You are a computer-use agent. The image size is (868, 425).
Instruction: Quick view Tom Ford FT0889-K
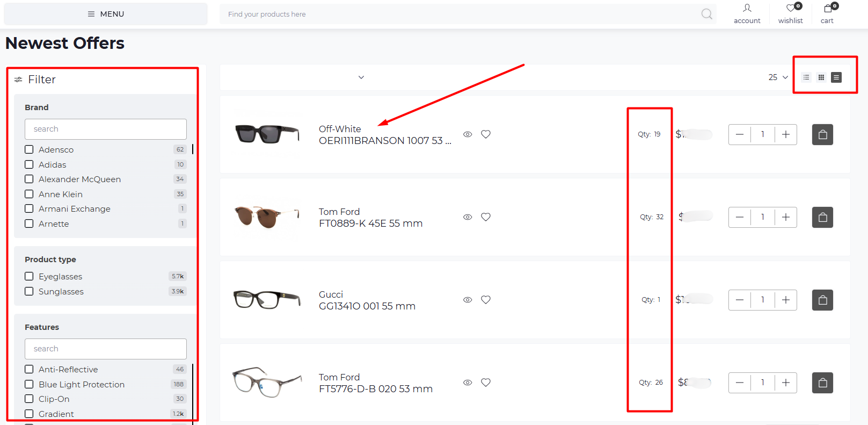click(468, 217)
